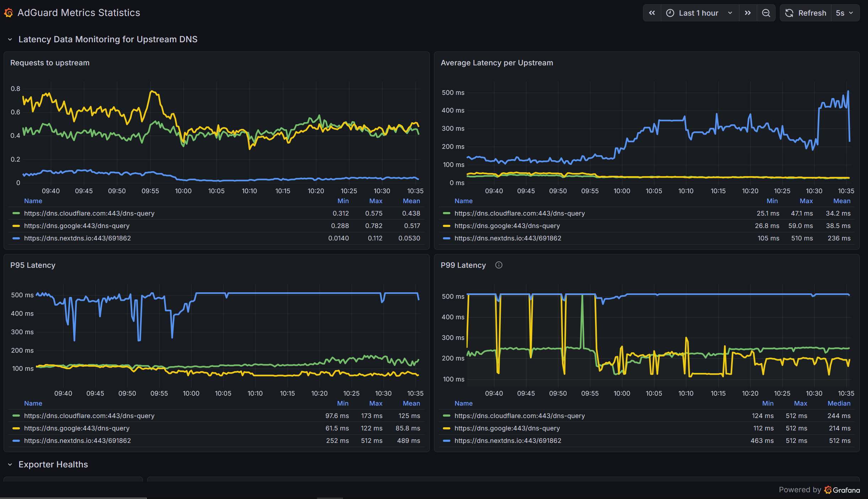Image resolution: width=868 pixels, height=499 pixels.
Task: Click 489 ms mean P95 value for nextdns
Action: [x=408, y=441]
